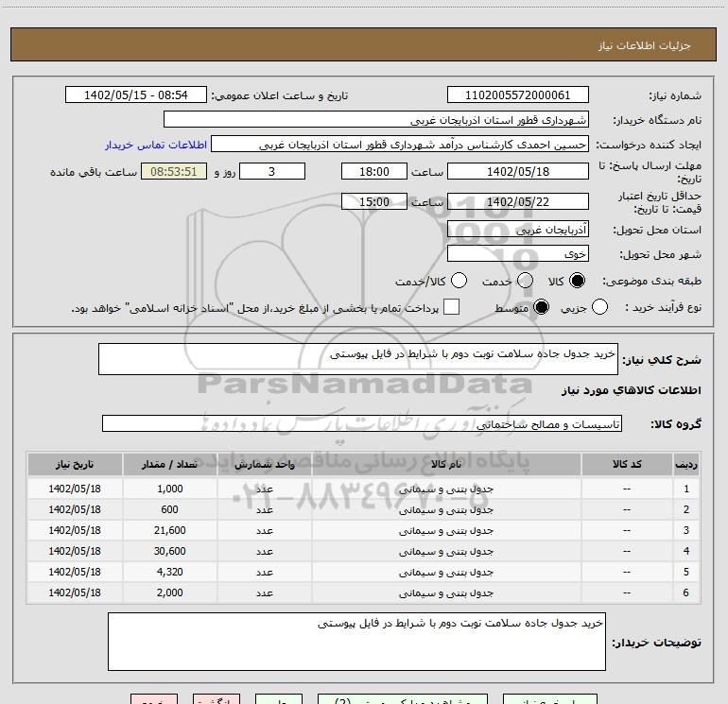Click the announcement date field 1402/05/15 - 08:54
The image size is (728, 704).
click(136, 95)
